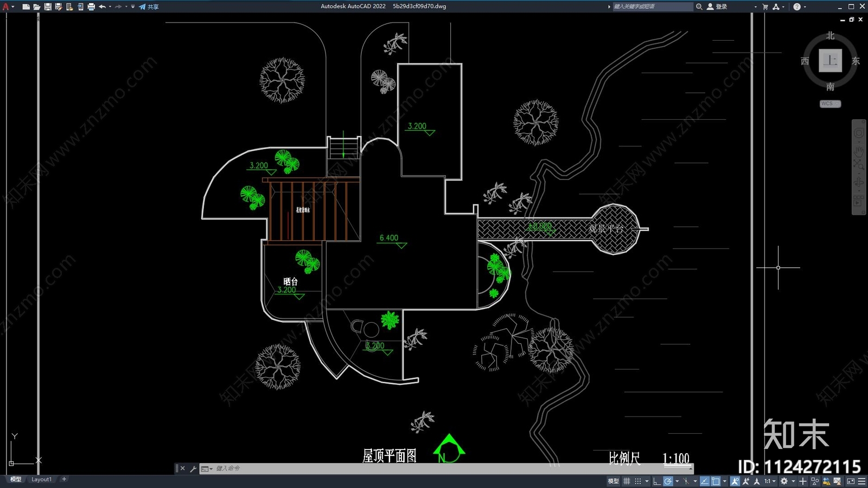This screenshot has height=488, width=868.
Task: Toggle 模型 model space in status bar
Action: 613,481
